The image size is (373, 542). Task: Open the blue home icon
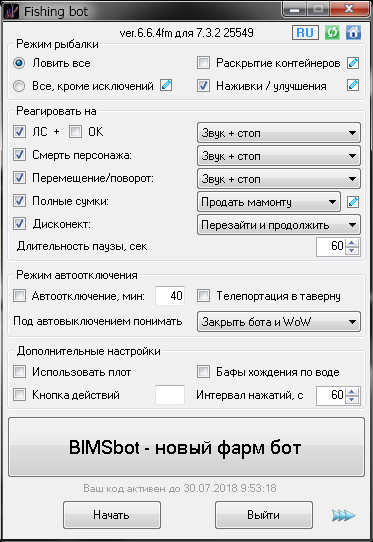tap(353, 33)
